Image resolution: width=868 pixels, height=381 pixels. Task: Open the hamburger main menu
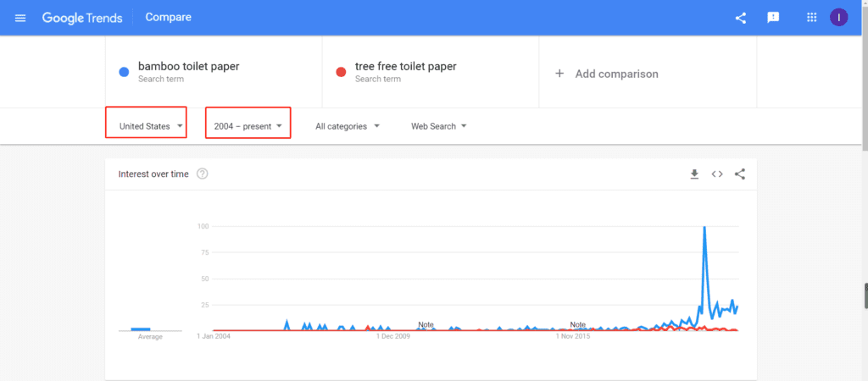point(20,18)
